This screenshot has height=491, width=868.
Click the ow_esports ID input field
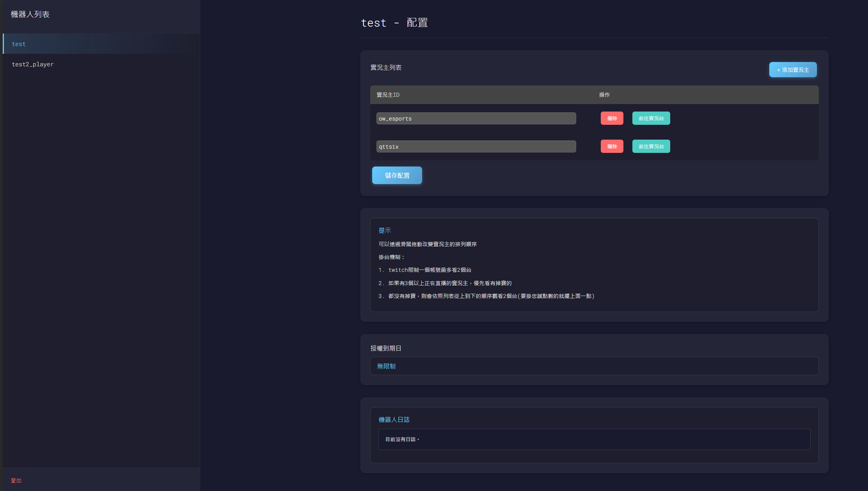pyautogui.click(x=476, y=118)
